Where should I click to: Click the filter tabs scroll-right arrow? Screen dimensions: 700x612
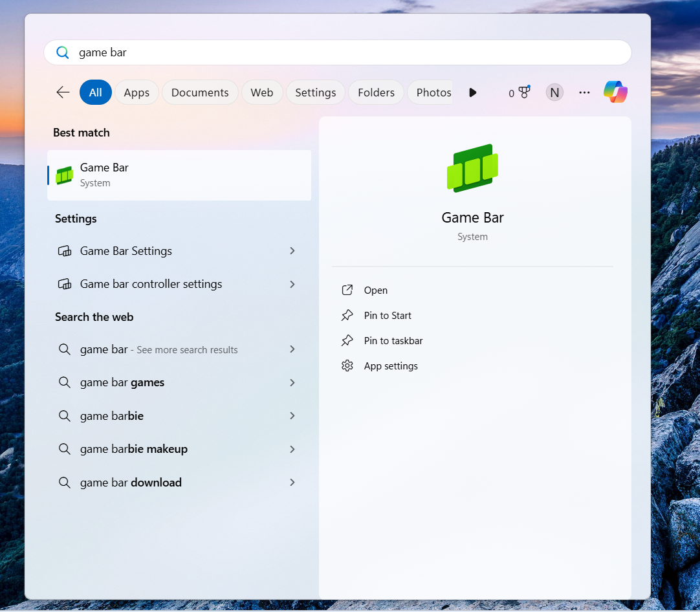click(472, 93)
